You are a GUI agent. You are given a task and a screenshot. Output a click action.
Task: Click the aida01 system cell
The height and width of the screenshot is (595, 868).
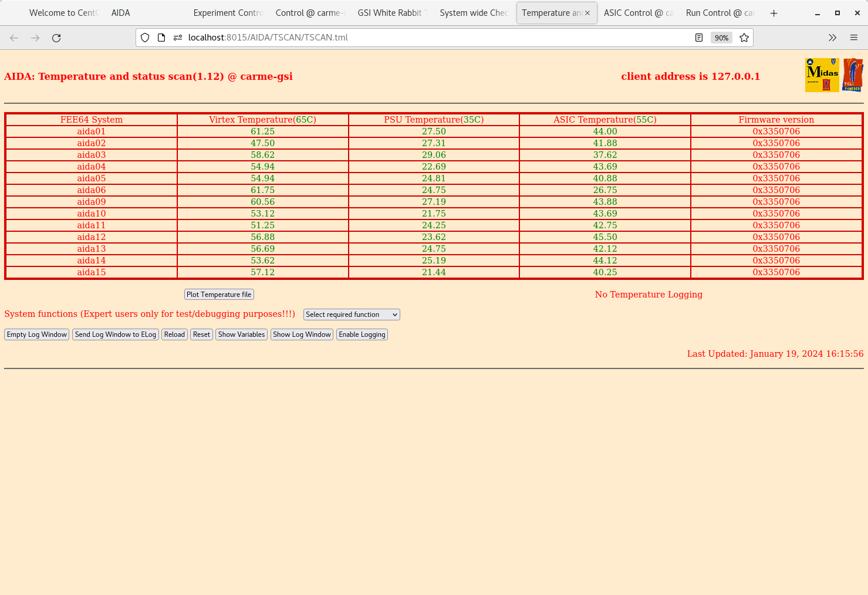point(92,131)
